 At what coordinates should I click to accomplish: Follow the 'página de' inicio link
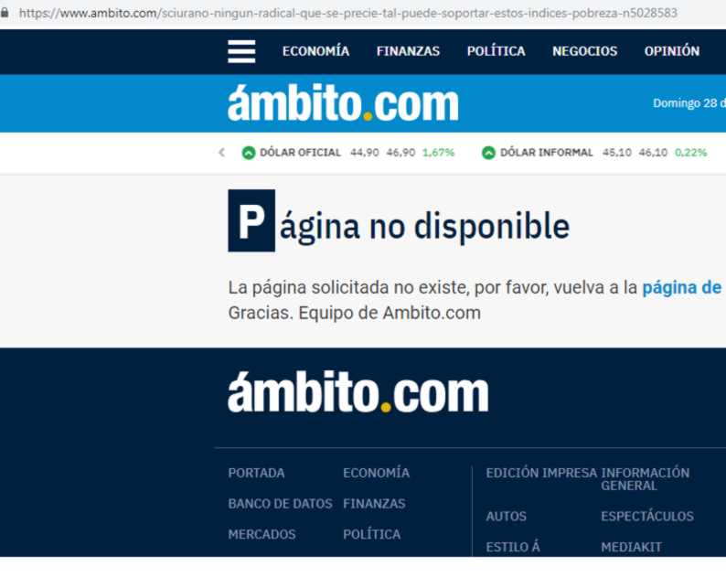pyautogui.click(x=682, y=288)
